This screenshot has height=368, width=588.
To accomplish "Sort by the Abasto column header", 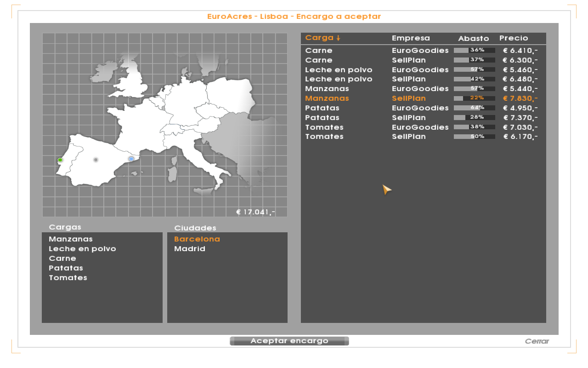I will click(473, 39).
